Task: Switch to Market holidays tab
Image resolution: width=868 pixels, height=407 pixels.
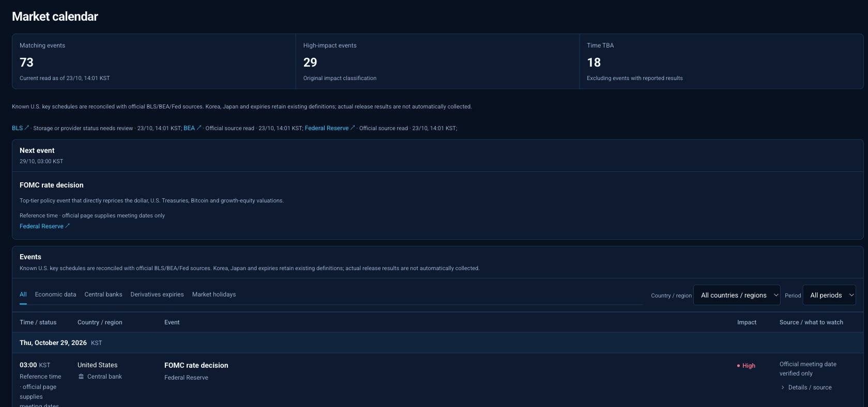Action: (x=214, y=294)
